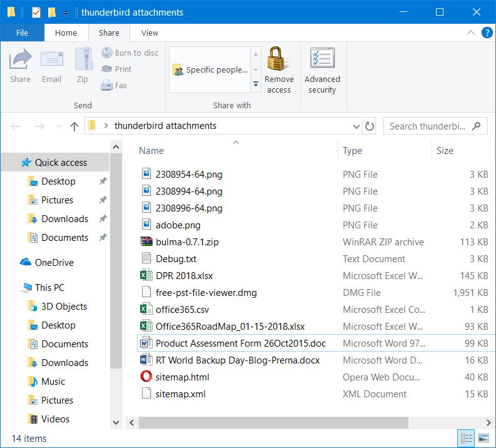Click Burn to disc option
Image resolution: width=496 pixels, height=448 pixels.
[x=129, y=53]
